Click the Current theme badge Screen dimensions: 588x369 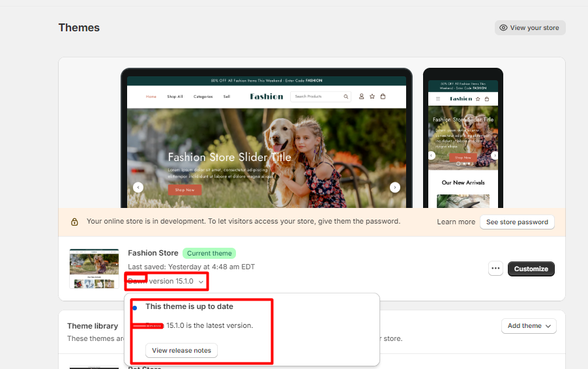(x=209, y=253)
